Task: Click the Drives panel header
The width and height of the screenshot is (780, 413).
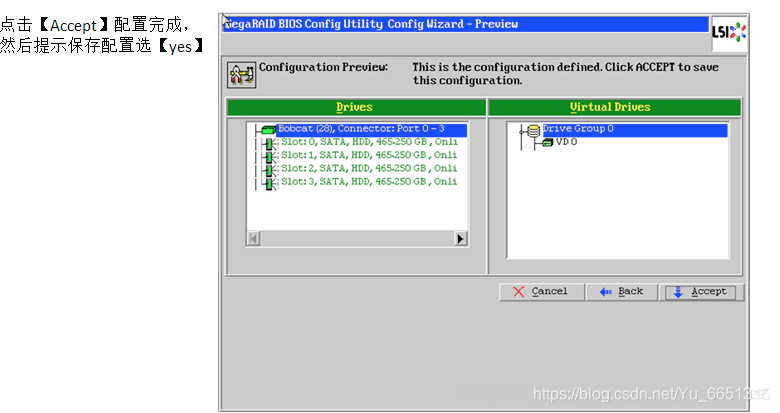Action: [356, 107]
